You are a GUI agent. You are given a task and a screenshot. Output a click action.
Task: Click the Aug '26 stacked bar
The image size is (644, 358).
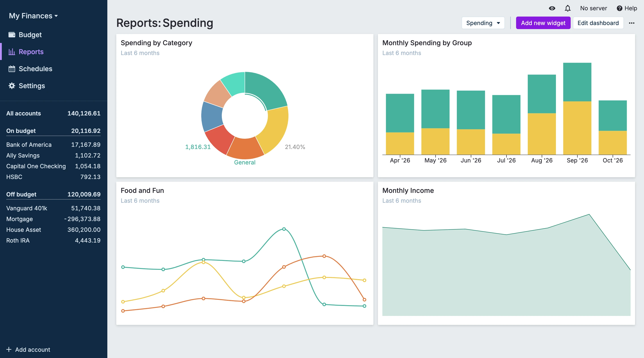tap(542, 115)
